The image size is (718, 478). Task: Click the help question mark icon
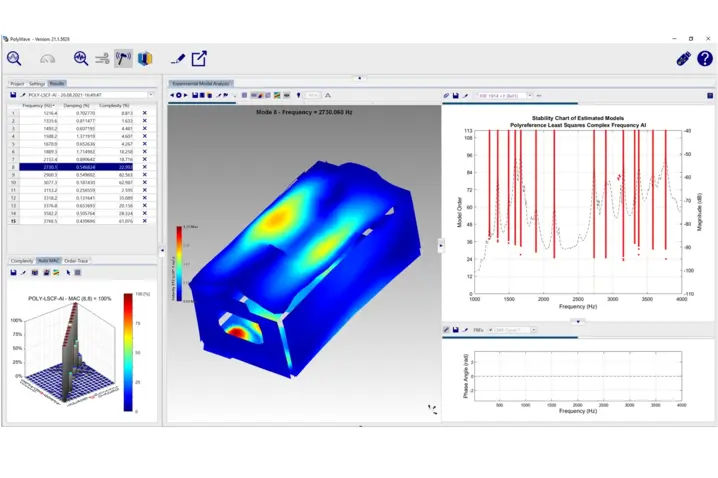click(x=704, y=58)
